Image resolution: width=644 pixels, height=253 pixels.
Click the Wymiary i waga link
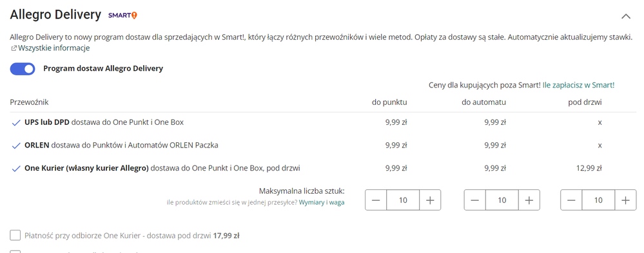pyautogui.click(x=322, y=202)
